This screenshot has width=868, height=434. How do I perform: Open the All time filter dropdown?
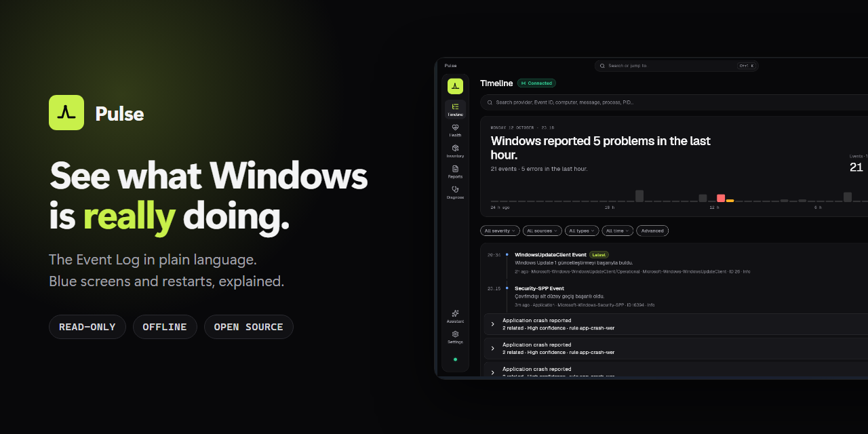coord(618,231)
